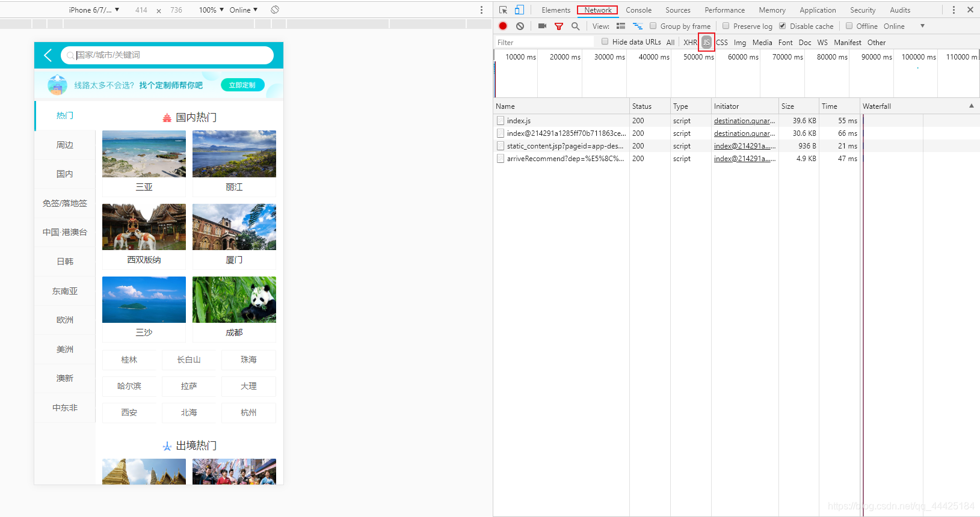980x517 pixels.
Task: Enable Preserve log checkbox
Action: tap(726, 26)
